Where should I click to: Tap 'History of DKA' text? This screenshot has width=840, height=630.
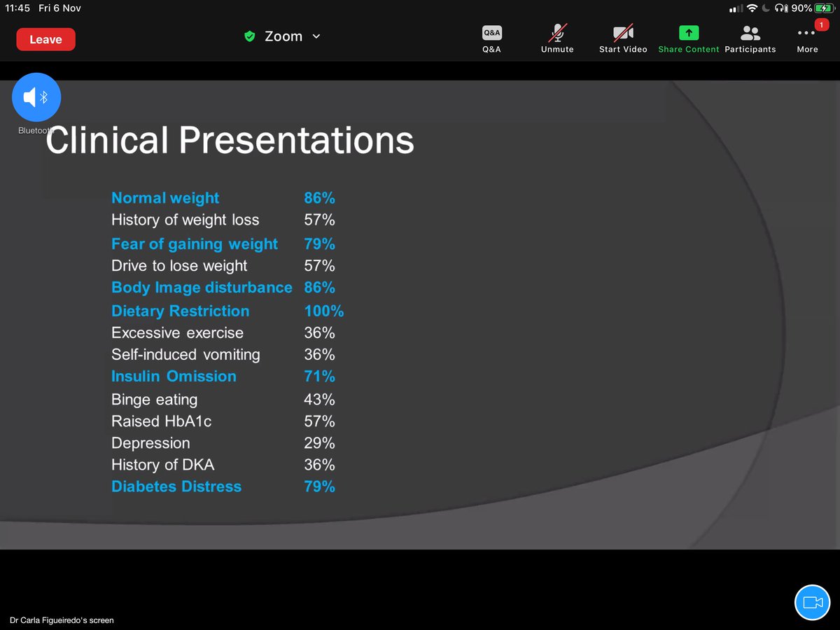[163, 465]
